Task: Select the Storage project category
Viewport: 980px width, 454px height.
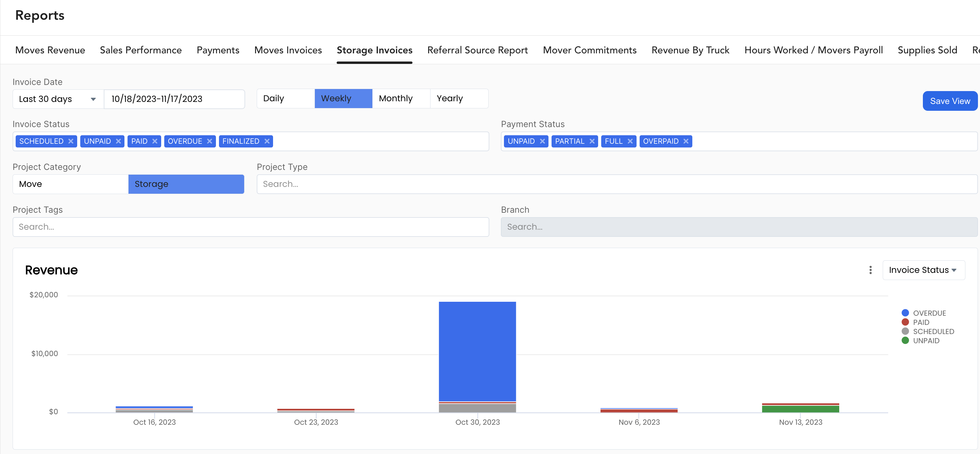Action: pos(186,184)
